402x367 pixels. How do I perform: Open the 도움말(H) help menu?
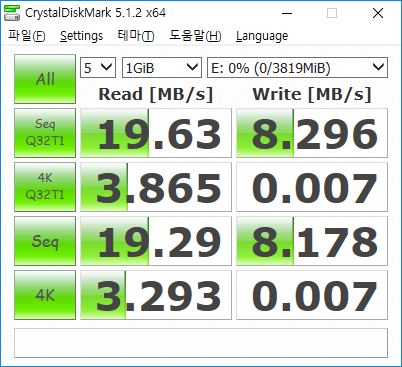click(x=195, y=36)
